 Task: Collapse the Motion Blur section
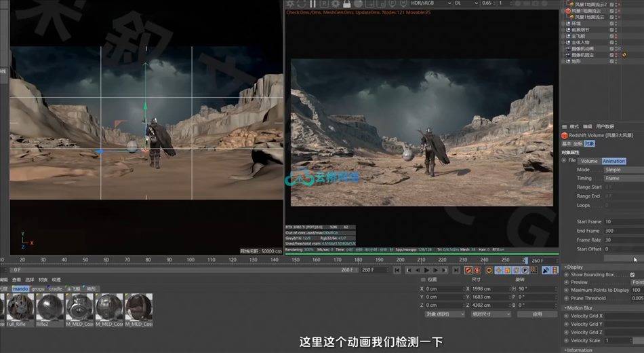[x=578, y=308]
